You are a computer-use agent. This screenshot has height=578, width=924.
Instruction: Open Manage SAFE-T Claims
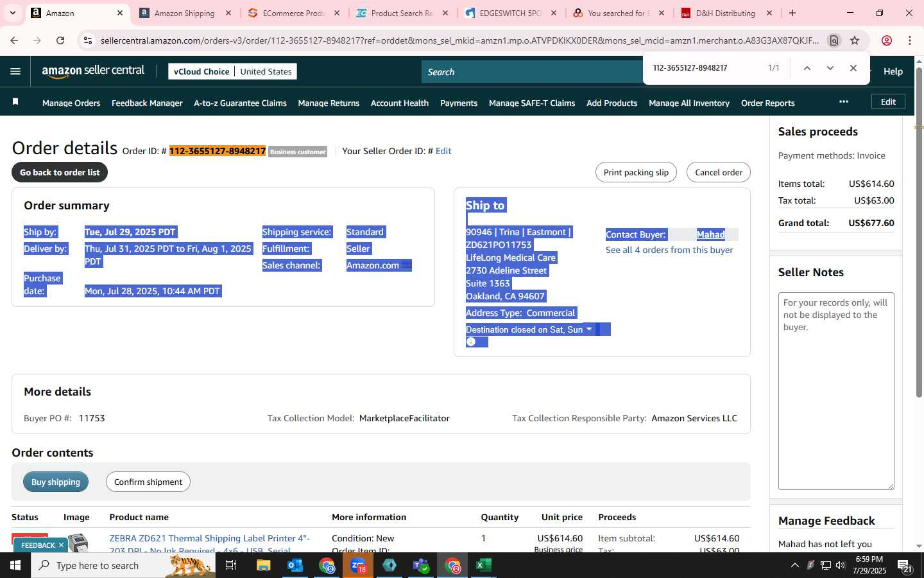pyautogui.click(x=532, y=103)
